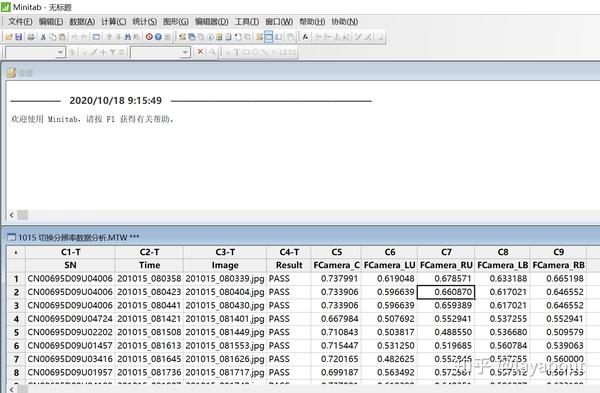
Task: Select column header C9
Action: click(x=558, y=252)
